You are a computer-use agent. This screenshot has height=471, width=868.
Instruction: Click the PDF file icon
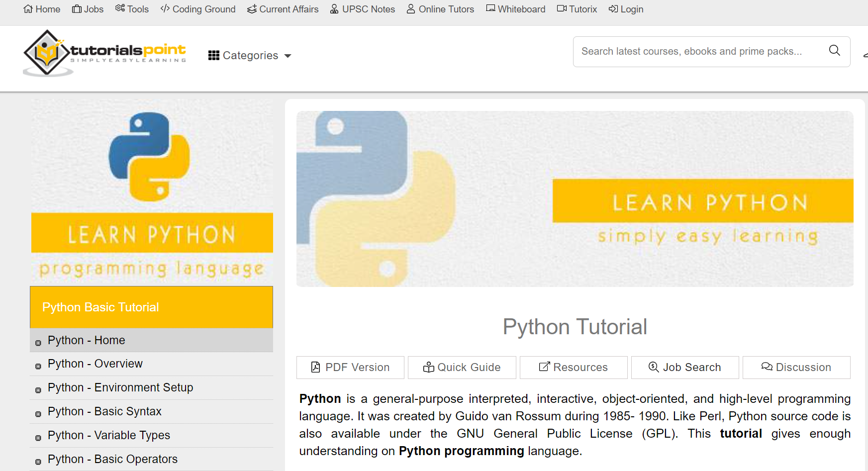[x=315, y=367]
